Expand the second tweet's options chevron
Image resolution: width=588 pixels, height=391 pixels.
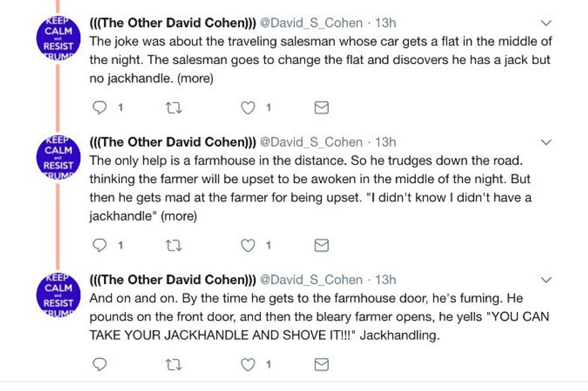tap(547, 143)
